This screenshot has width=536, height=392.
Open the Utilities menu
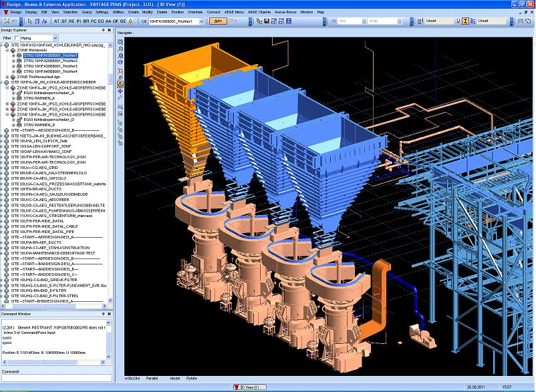pyautogui.click(x=119, y=12)
